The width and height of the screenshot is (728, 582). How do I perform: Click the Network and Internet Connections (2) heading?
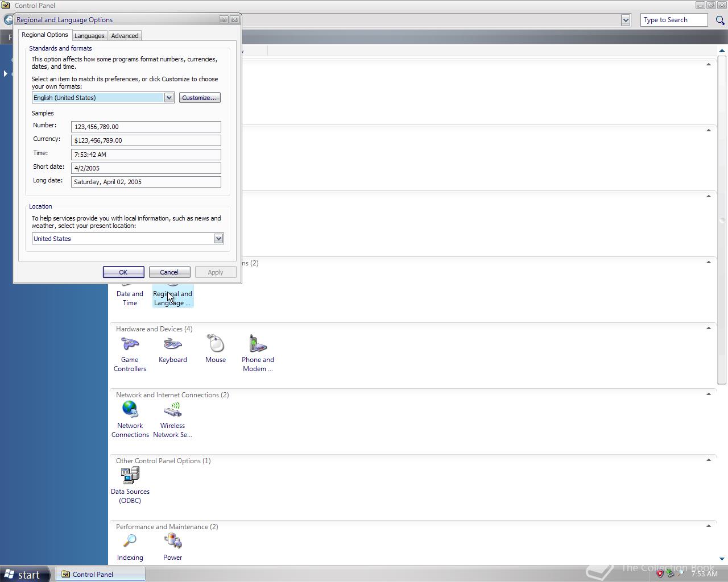172,395
